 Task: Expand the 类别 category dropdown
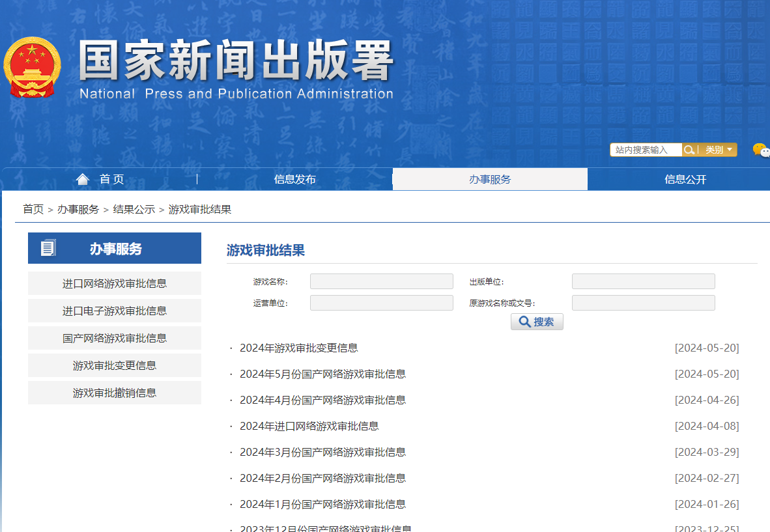point(719,150)
